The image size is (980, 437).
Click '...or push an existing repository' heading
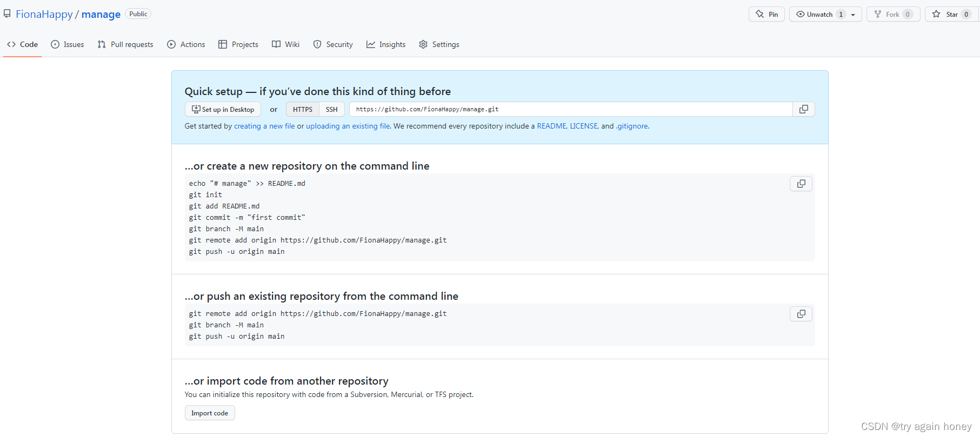click(322, 296)
